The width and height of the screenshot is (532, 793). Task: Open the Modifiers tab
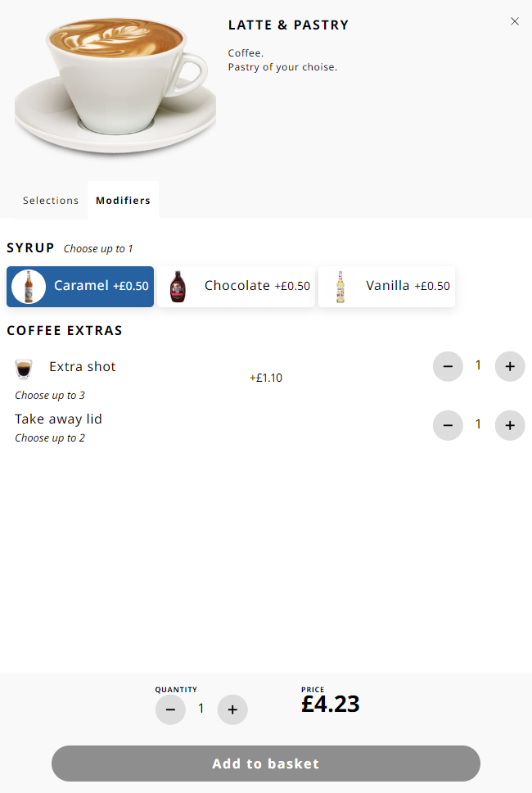tap(124, 200)
